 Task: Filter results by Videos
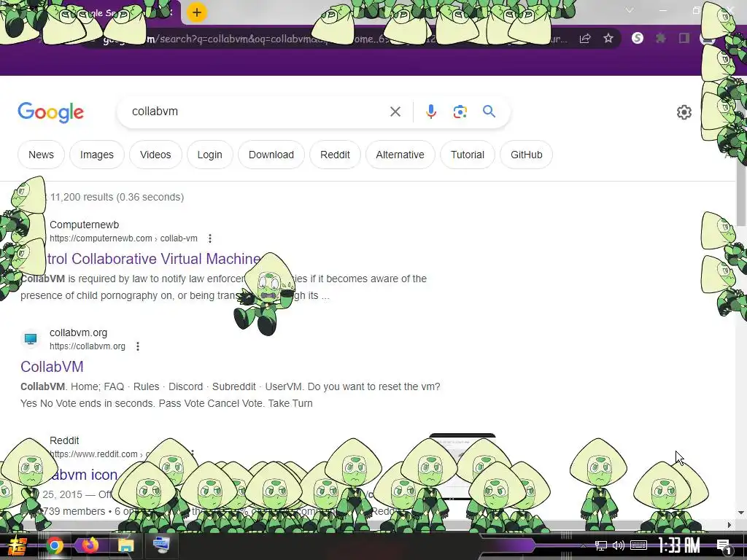coord(155,155)
